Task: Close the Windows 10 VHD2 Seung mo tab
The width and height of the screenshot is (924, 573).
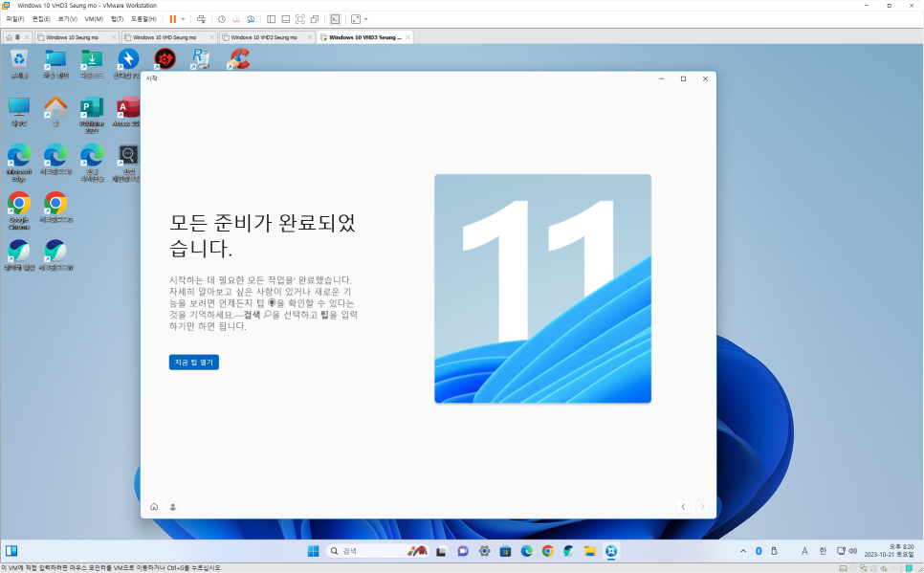Action: pyautogui.click(x=311, y=37)
